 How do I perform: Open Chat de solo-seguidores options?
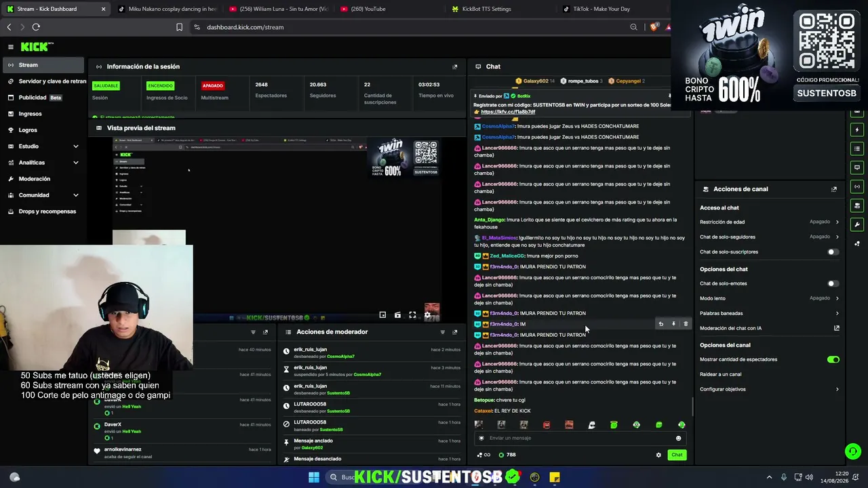pos(770,237)
